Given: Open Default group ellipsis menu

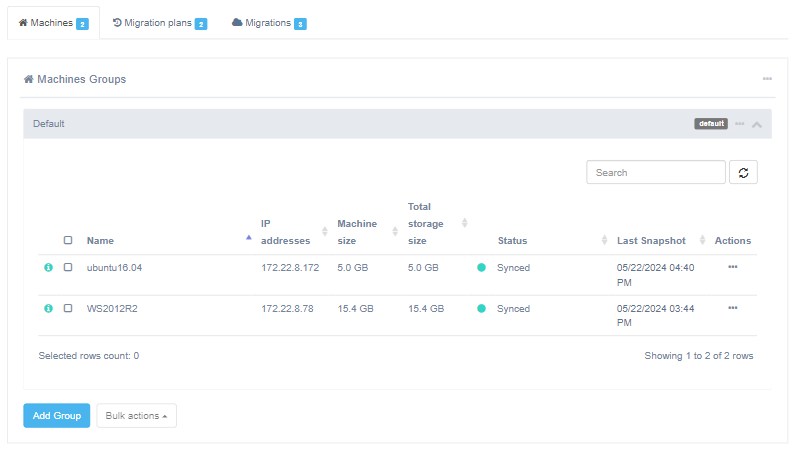Looking at the screenshot, I should coord(740,124).
